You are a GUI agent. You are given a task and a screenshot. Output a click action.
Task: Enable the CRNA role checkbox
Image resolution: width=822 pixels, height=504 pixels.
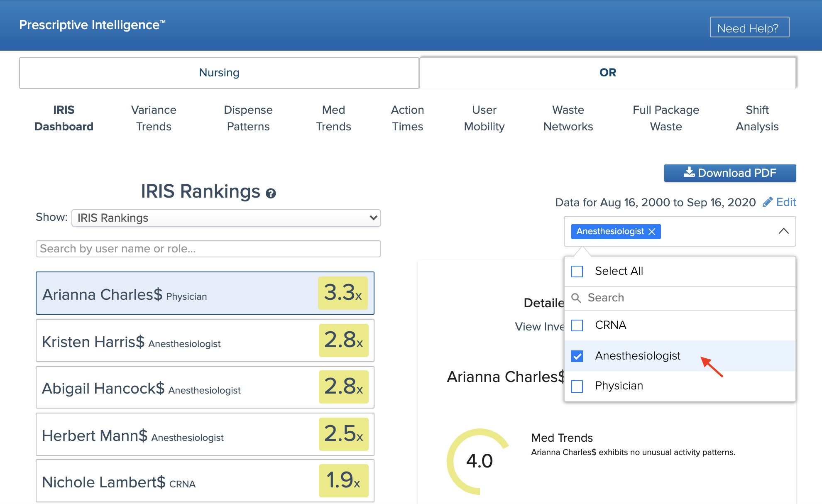click(577, 325)
